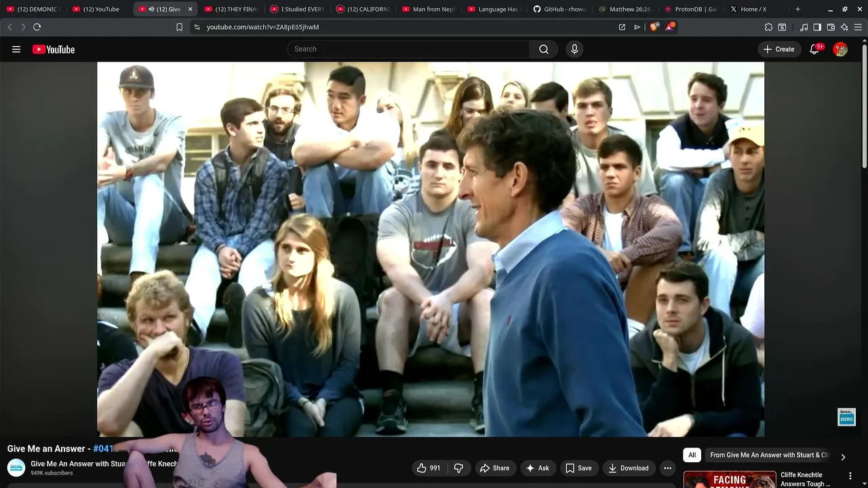
Task: Switch to 'Matthew 26:26' tab
Action: coord(626,9)
